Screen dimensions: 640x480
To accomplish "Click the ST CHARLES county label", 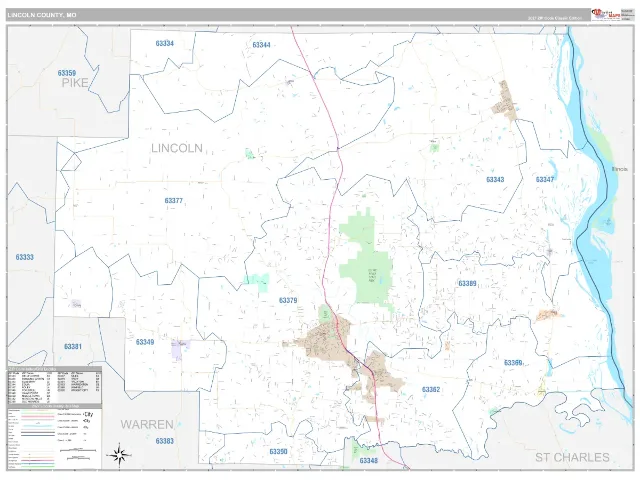I will pos(572,457).
